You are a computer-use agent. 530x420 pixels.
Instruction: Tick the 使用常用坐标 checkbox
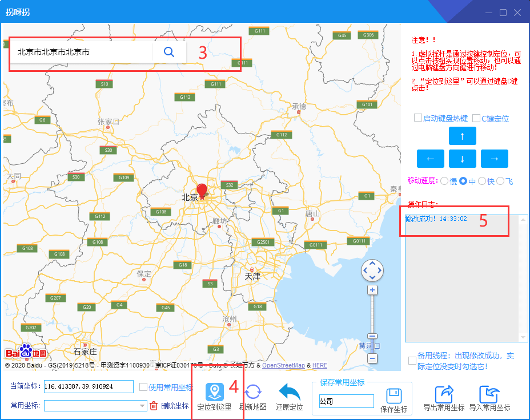coord(143,387)
